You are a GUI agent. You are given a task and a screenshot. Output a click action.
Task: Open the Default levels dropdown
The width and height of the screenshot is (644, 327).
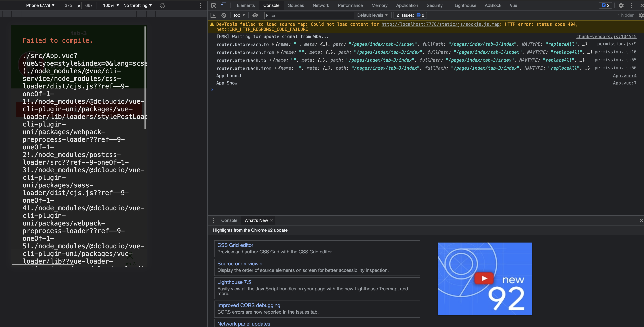pos(372,15)
